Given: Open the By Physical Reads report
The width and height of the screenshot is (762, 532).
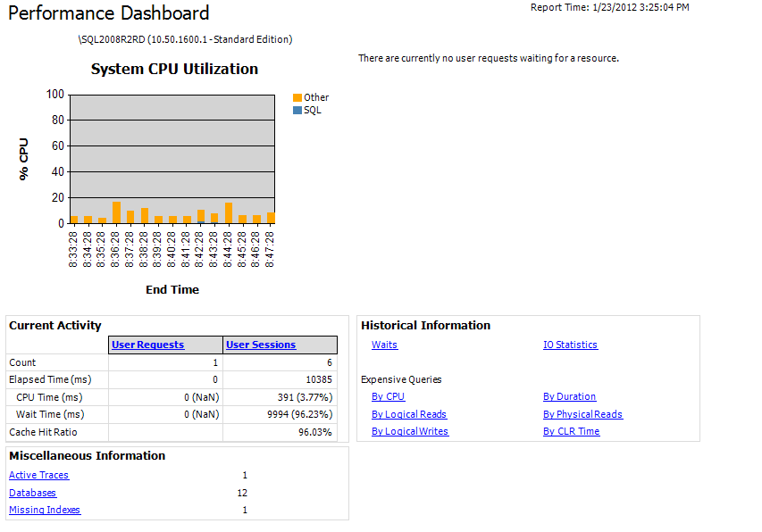Looking at the screenshot, I should [582, 414].
